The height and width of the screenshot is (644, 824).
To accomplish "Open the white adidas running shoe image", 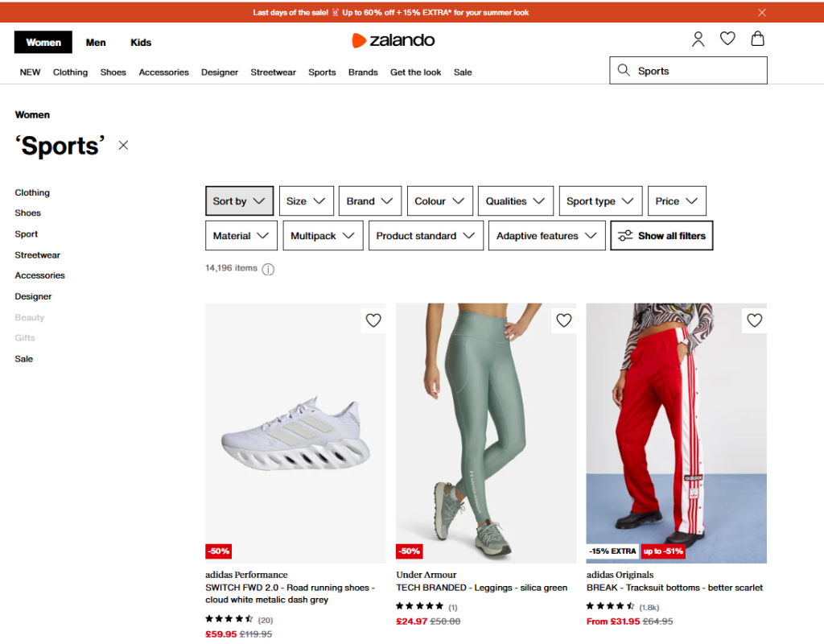I will pos(295,433).
